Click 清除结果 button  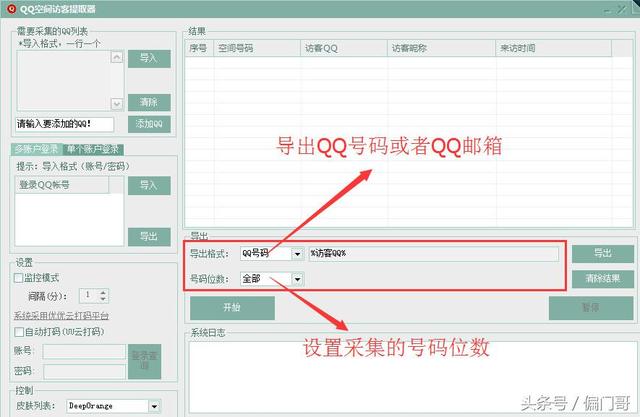point(603,279)
